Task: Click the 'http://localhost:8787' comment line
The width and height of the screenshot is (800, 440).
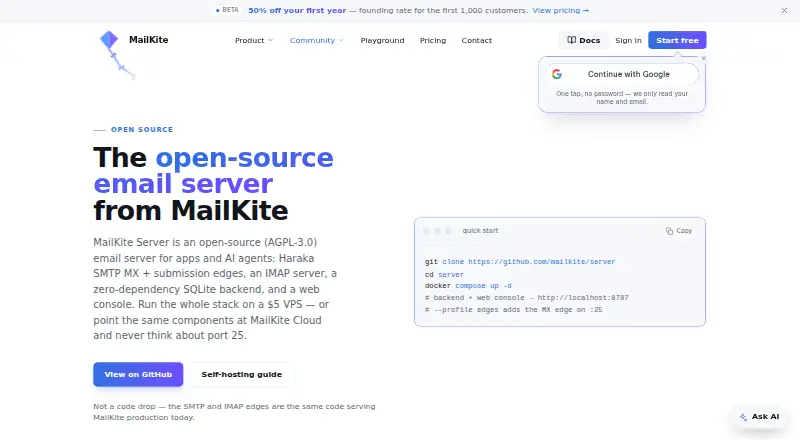Action: [527, 298]
